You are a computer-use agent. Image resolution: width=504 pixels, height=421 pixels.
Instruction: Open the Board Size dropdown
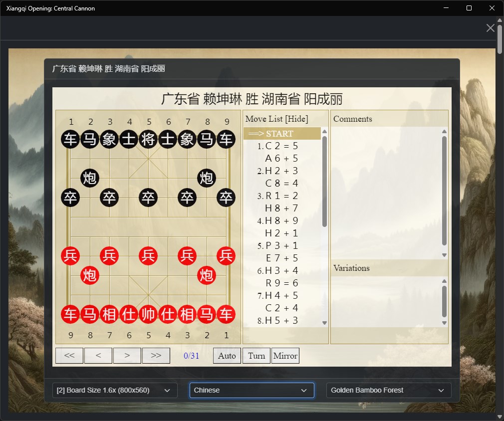[115, 390]
